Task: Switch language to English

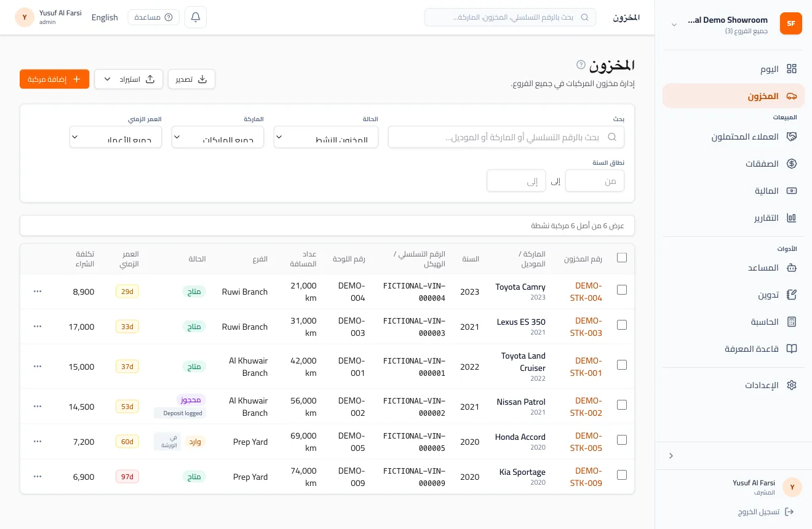Action: click(x=105, y=17)
